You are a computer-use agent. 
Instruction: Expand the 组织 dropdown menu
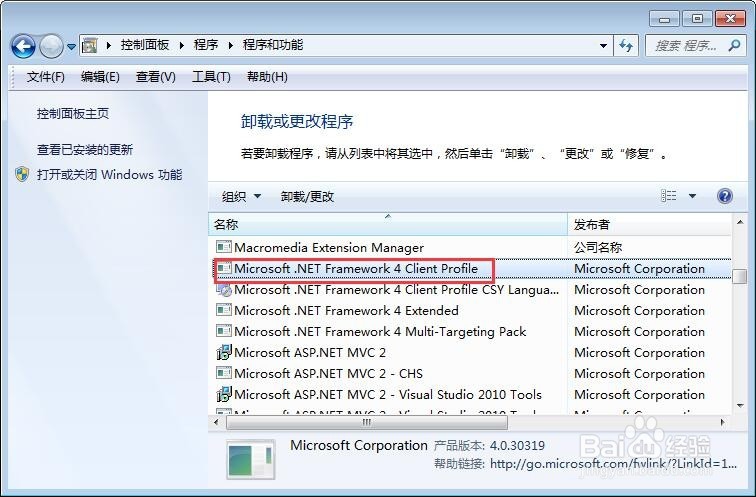tap(241, 196)
